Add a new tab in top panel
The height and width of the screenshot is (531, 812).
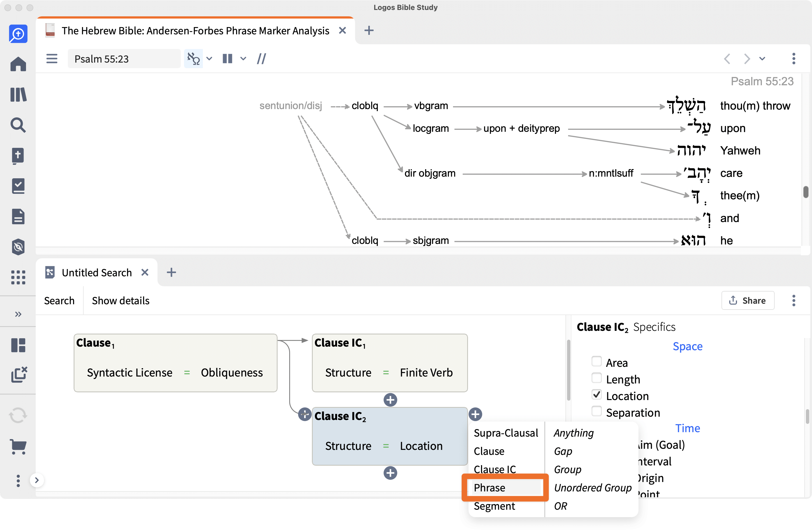tap(369, 30)
